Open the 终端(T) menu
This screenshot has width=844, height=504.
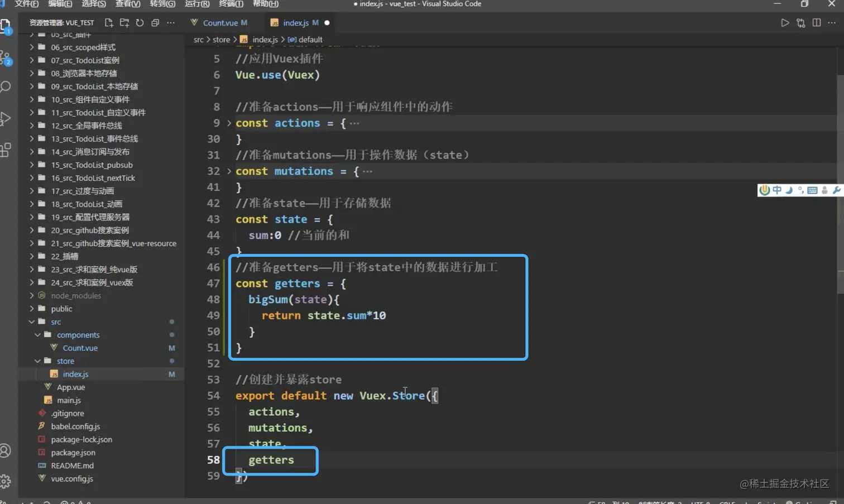tap(231, 4)
